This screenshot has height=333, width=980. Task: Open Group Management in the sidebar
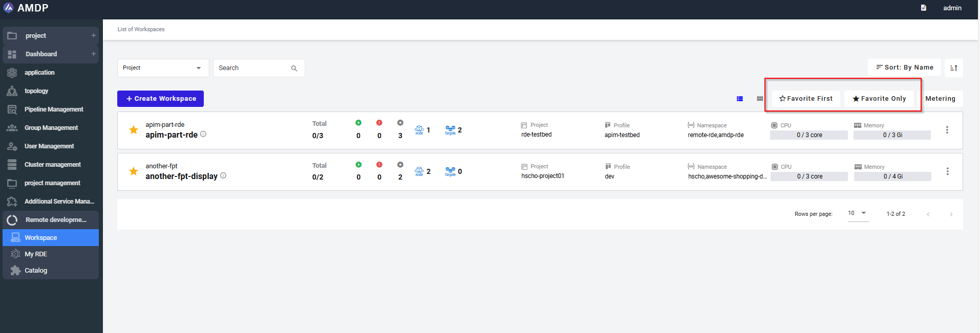[x=51, y=128]
